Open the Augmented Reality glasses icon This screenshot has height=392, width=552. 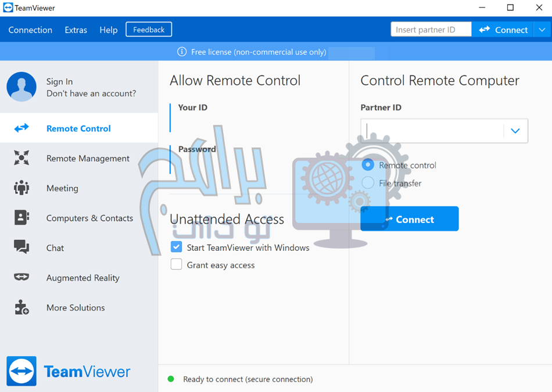[x=21, y=278]
